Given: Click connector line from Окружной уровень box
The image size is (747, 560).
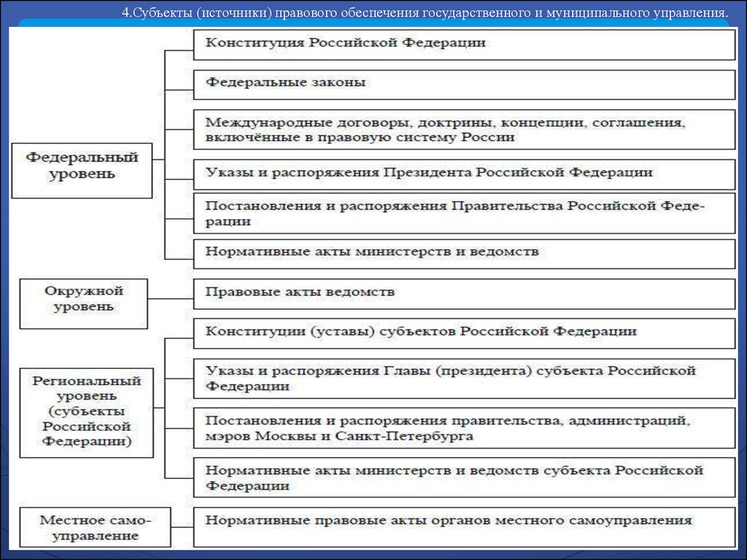Looking at the screenshot, I should 170,298.
